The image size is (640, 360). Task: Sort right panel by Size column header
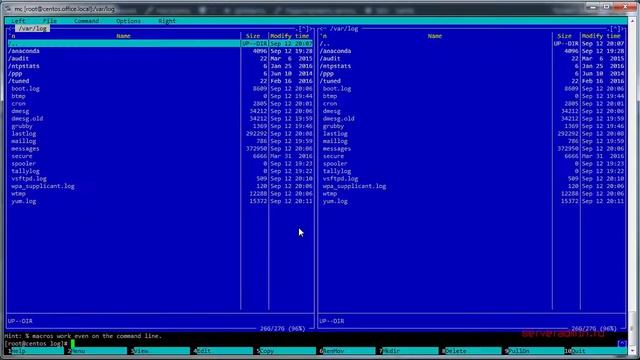pos(564,36)
